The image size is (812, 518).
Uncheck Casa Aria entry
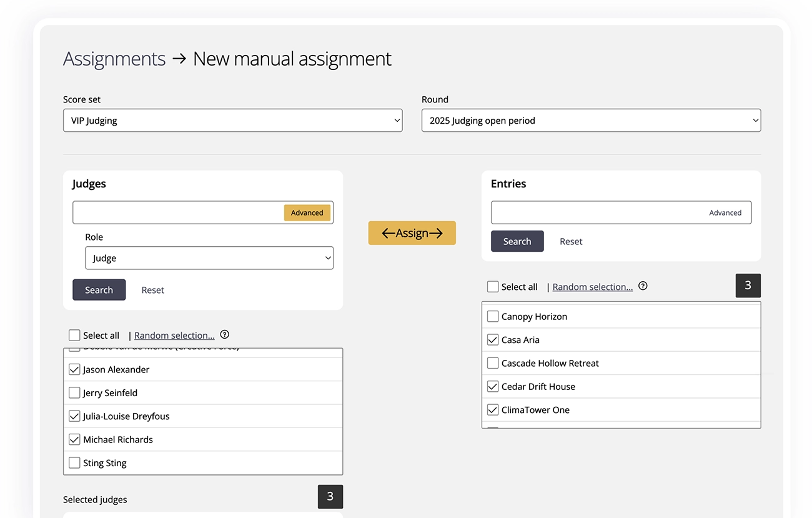(x=493, y=340)
